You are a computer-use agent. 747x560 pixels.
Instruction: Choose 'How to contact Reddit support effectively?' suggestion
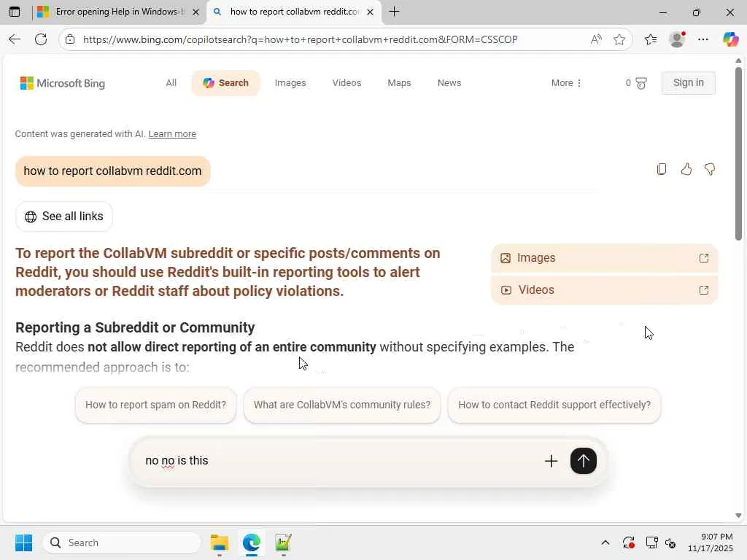554,405
